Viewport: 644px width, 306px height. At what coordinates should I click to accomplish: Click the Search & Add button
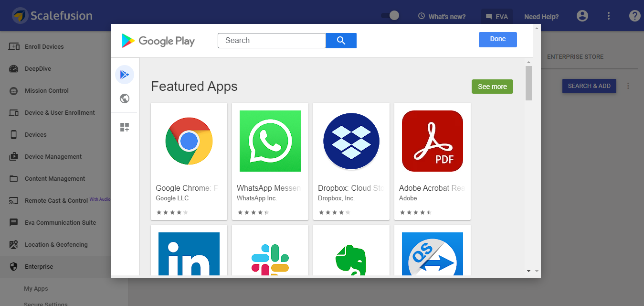coord(589,86)
